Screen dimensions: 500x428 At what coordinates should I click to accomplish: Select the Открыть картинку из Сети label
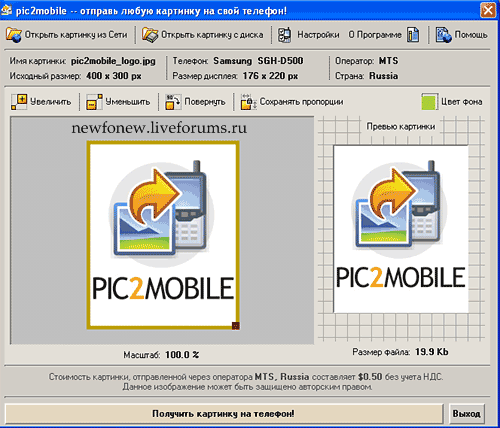pos(76,35)
